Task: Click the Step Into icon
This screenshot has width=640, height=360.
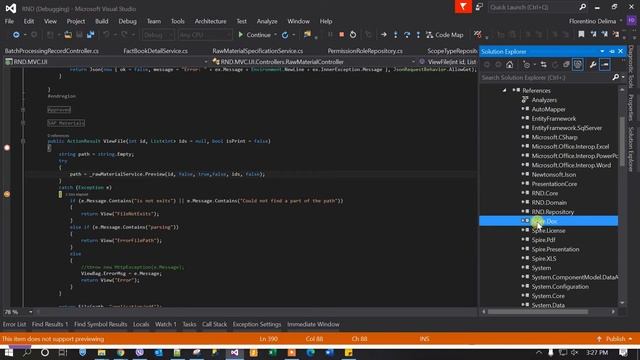Action: coord(396,35)
